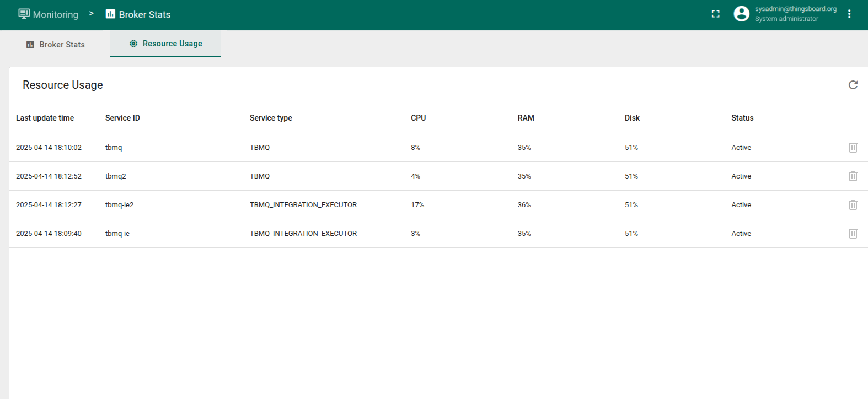Open the three-dot options menu

(849, 14)
